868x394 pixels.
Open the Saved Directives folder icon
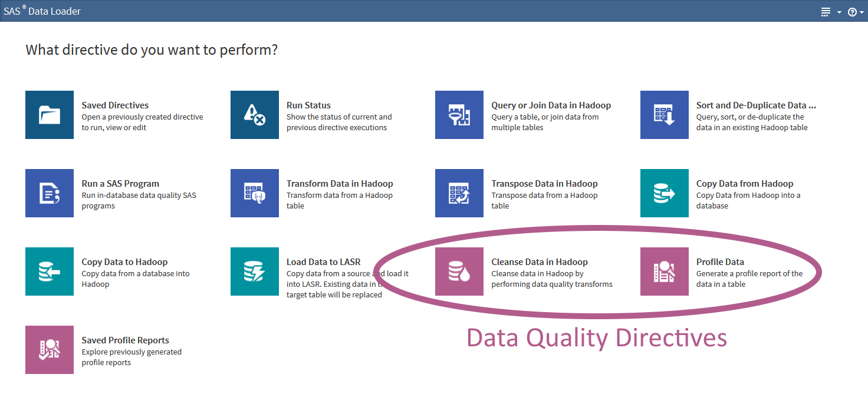50,115
